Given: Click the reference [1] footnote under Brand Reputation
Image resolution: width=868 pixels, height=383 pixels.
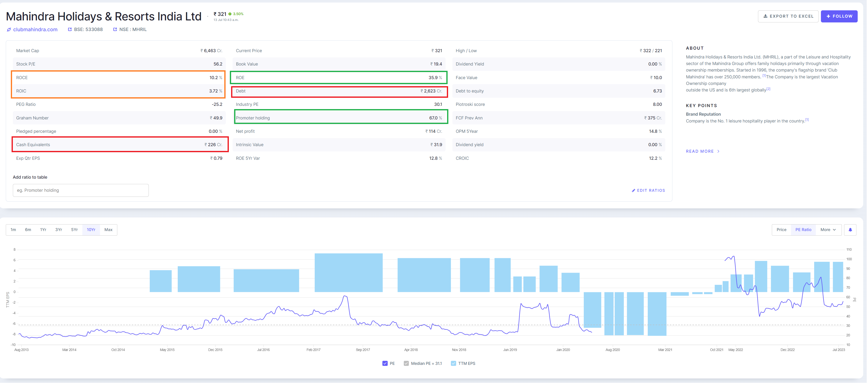Looking at the screenshot, I should 807,120.
